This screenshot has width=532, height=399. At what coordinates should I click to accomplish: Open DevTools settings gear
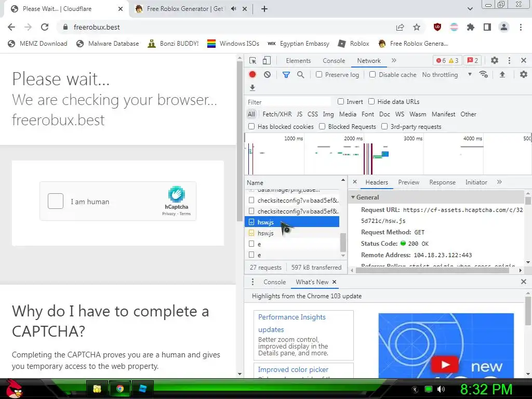click(495, 60)
